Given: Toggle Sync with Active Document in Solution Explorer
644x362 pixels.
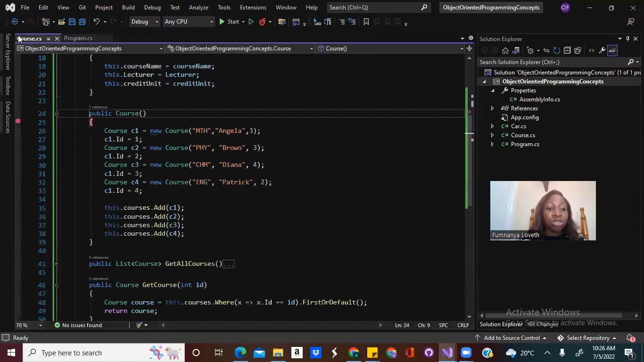Looking at the screenshot, I should [x=546, y=50].
